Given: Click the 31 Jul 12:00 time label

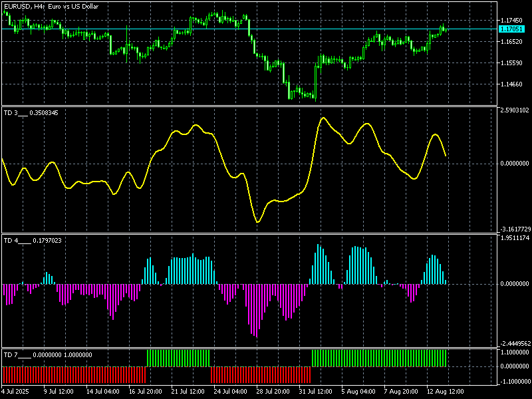Looking at the screenshot, I should click(x=315, y=392).
